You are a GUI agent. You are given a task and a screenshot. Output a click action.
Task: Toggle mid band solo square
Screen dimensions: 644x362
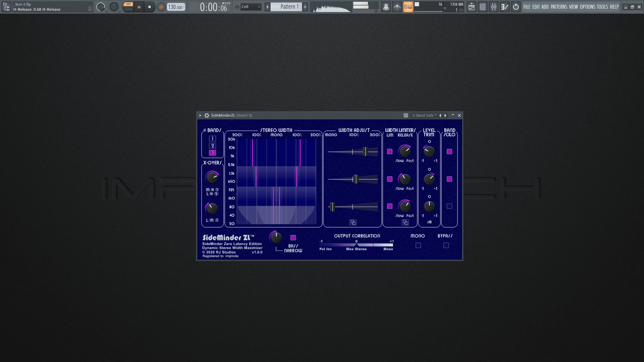(449, 179)
